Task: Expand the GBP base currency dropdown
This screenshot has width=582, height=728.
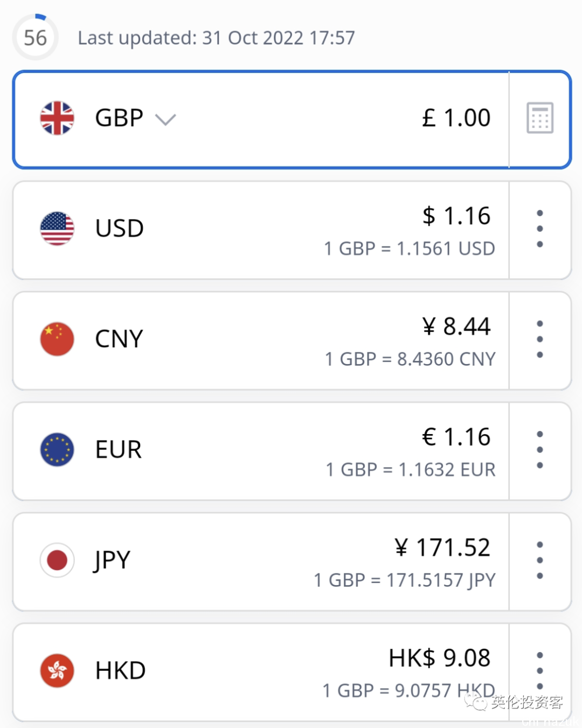Action: 165,119
